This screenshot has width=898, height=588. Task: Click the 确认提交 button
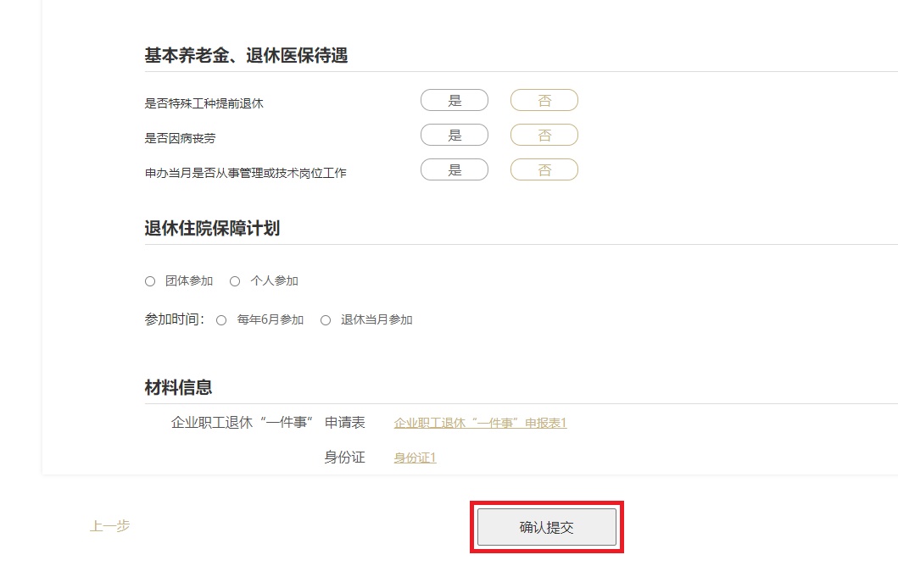pos(547,527)
